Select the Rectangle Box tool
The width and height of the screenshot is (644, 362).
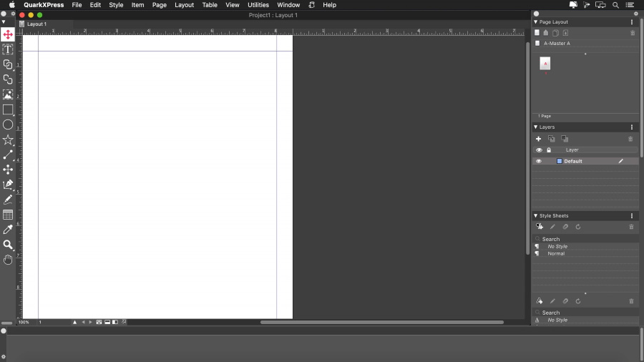(8, 109)
